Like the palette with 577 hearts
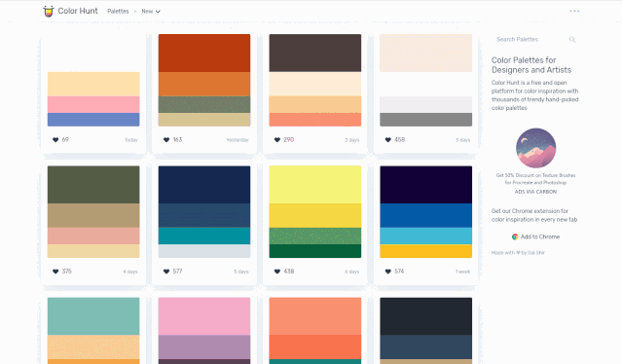The width and height of the screenshot is (622, 364). [x=166, y=272]
